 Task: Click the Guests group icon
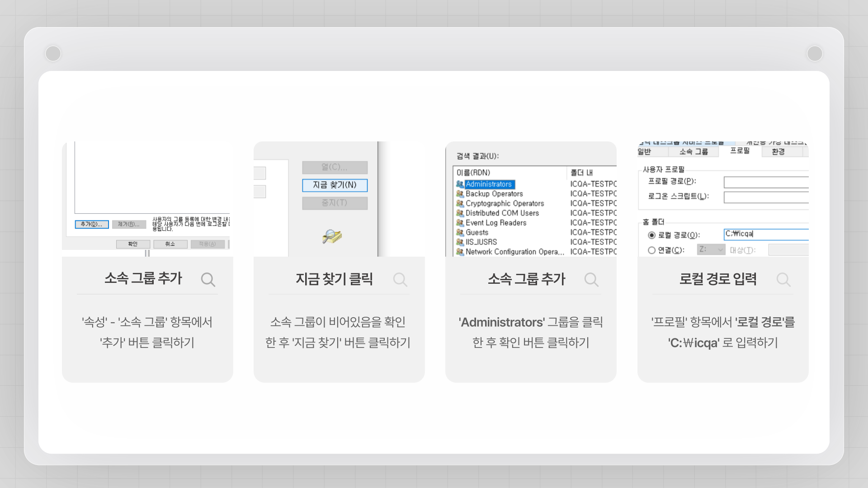[460, 233]
